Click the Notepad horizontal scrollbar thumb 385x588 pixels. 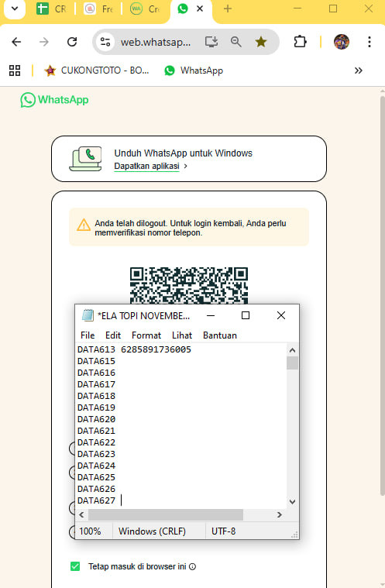[166, 515]
